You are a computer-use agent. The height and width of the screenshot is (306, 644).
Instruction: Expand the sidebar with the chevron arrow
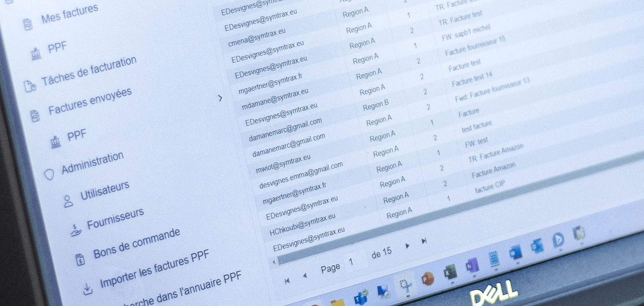220,98
